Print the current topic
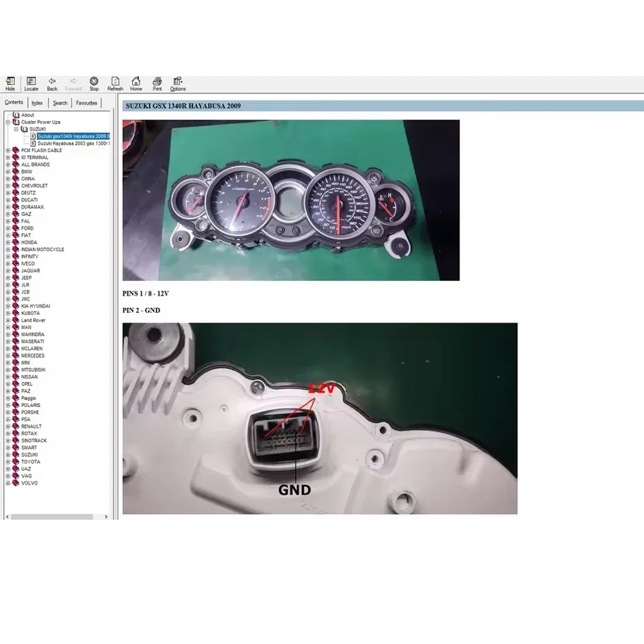Screen dimensions: 644x644 157,83
